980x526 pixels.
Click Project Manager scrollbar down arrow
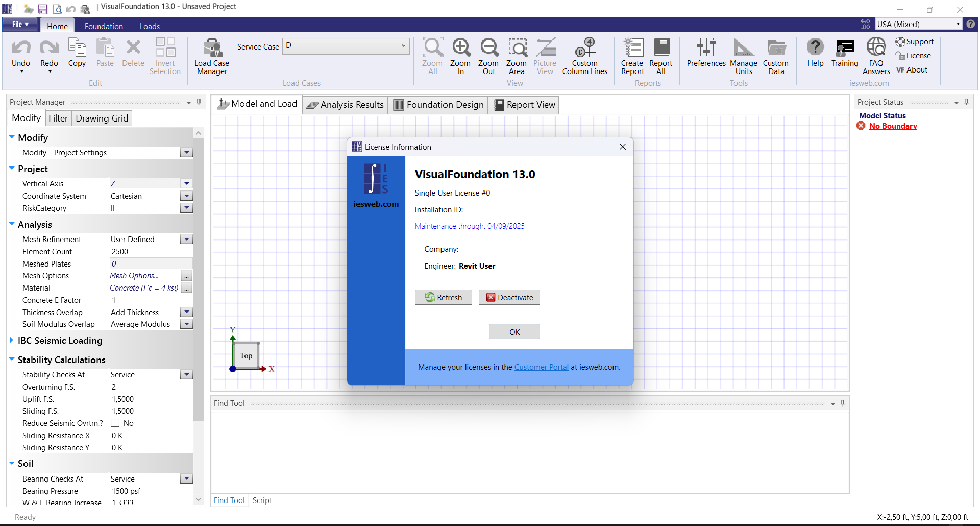click(199, 500)
